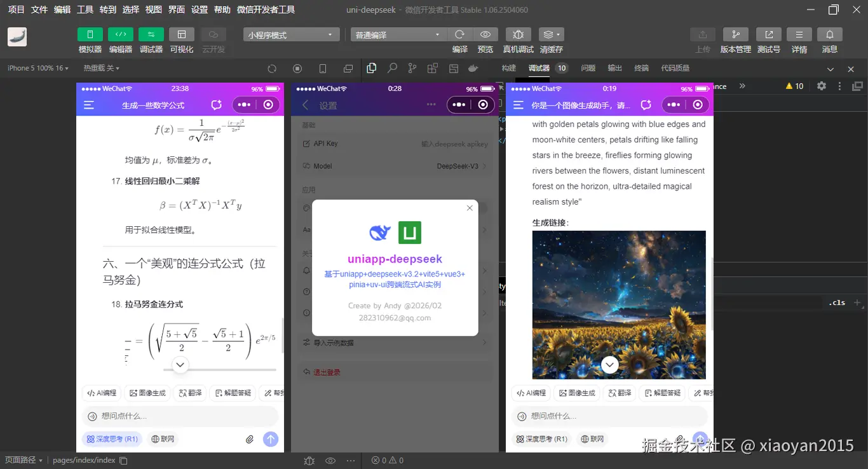Viewport: 868px width, 469px height.
Task: Open the 清缓存 clear cache dropdown
Action: [551, 34]
